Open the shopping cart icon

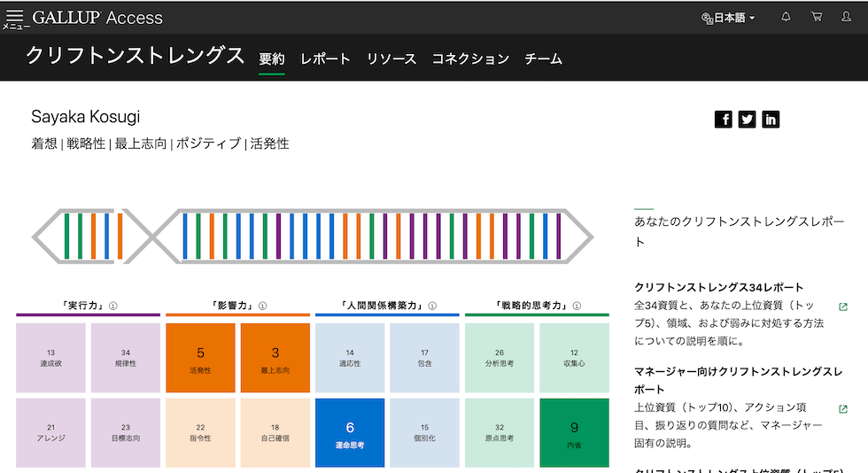817,17
